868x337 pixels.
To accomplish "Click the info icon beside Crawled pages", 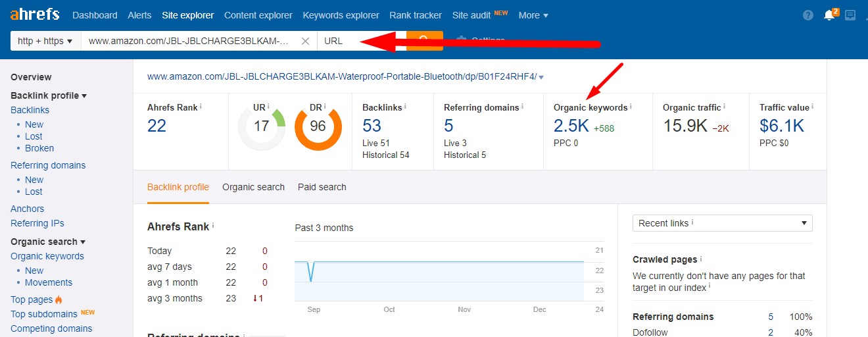I will click(701, 259).
